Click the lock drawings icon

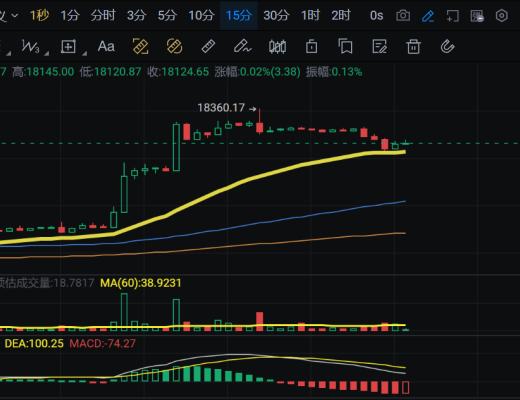(311, 46)
